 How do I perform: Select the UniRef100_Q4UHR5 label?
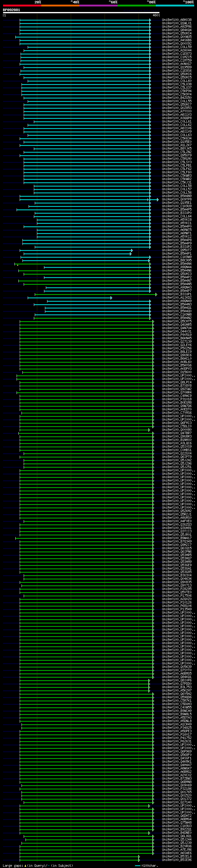(176, 325)
